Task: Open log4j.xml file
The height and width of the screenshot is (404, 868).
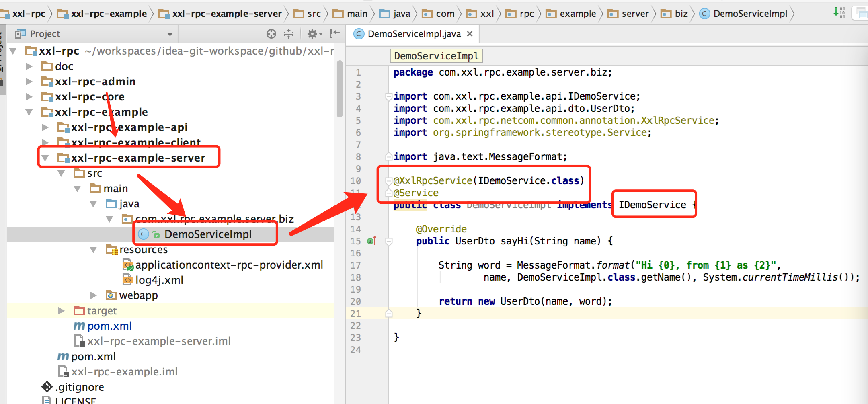Action: 159,280
